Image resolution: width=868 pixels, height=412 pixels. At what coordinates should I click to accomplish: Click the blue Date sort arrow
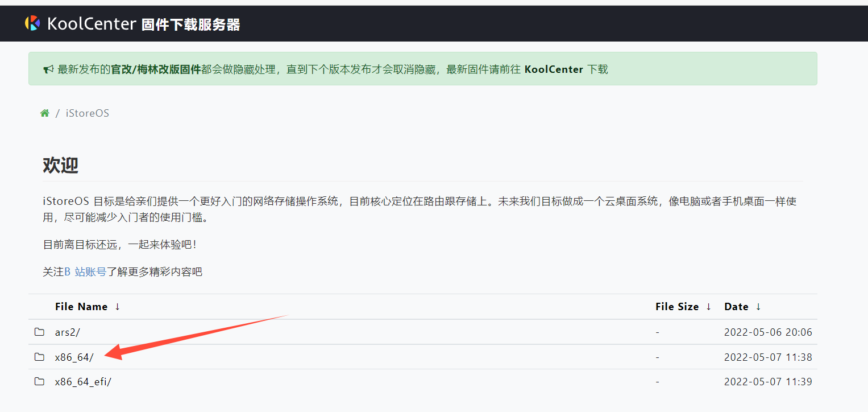click(758, 307)
